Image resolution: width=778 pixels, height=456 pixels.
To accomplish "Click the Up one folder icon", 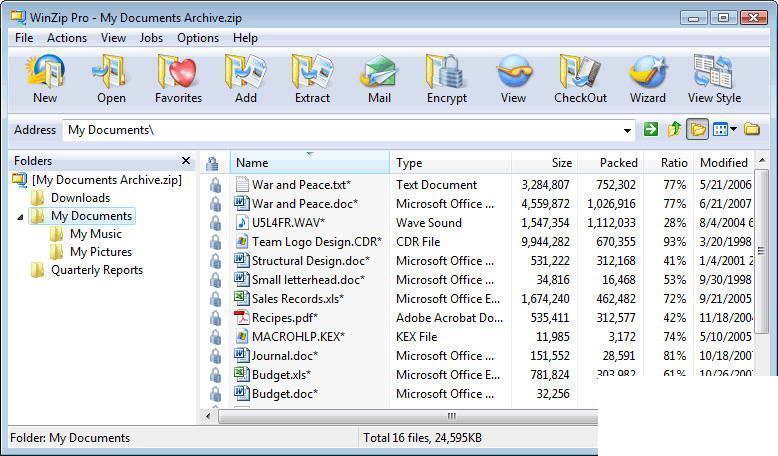I will pyautogui.click(x=674, y=130).
